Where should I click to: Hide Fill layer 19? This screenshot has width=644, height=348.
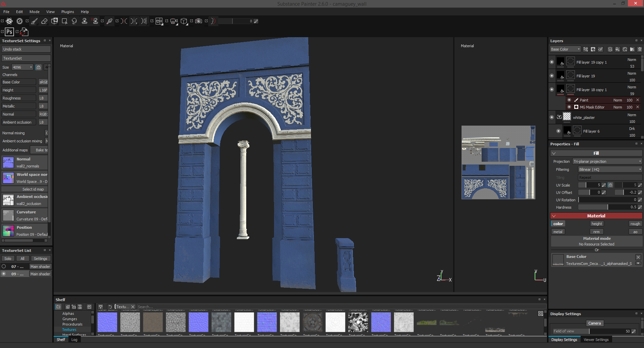pos(552,76)
